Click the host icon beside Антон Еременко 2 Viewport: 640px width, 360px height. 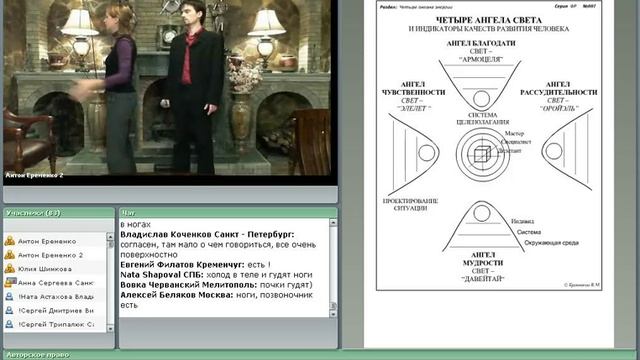point(9,255)
